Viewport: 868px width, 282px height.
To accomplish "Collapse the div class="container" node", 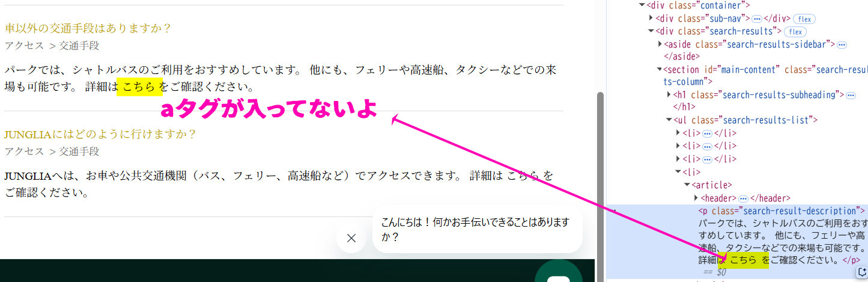I will coord(642,5).
